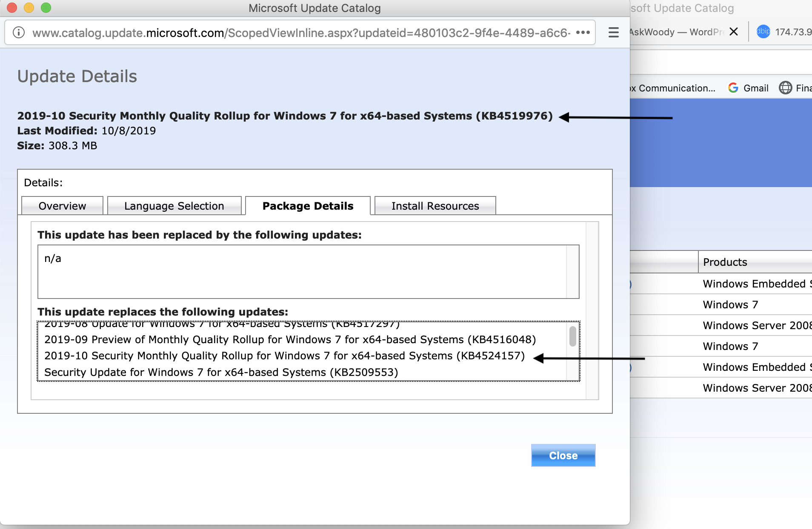Click the green fullscreen window button

(46, 8)
